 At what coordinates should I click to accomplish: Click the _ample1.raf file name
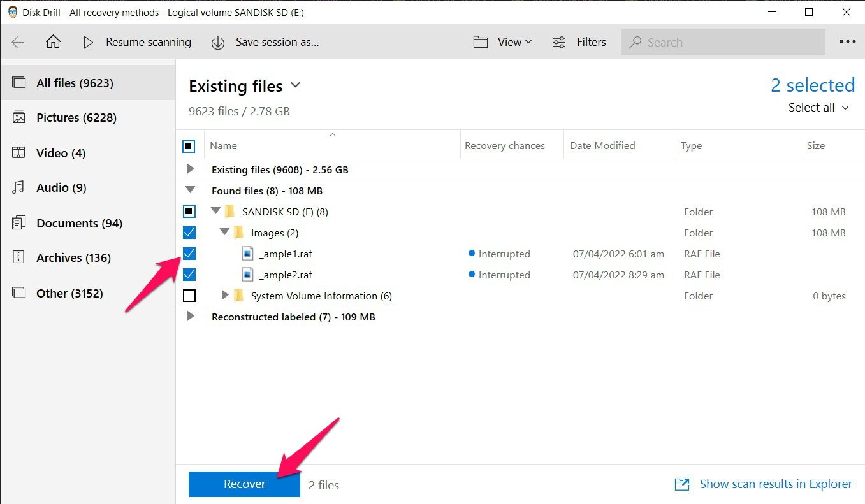coord(286,254)
